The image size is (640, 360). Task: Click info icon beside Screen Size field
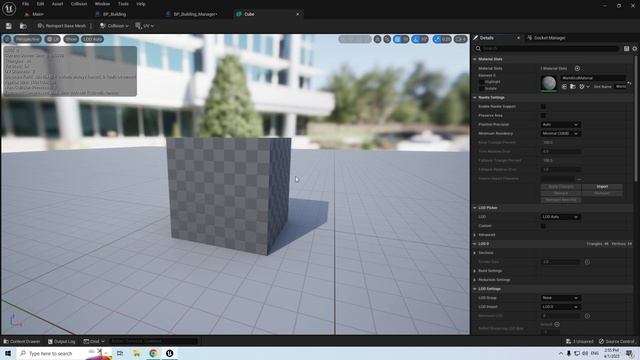click(x=587, y=262)
